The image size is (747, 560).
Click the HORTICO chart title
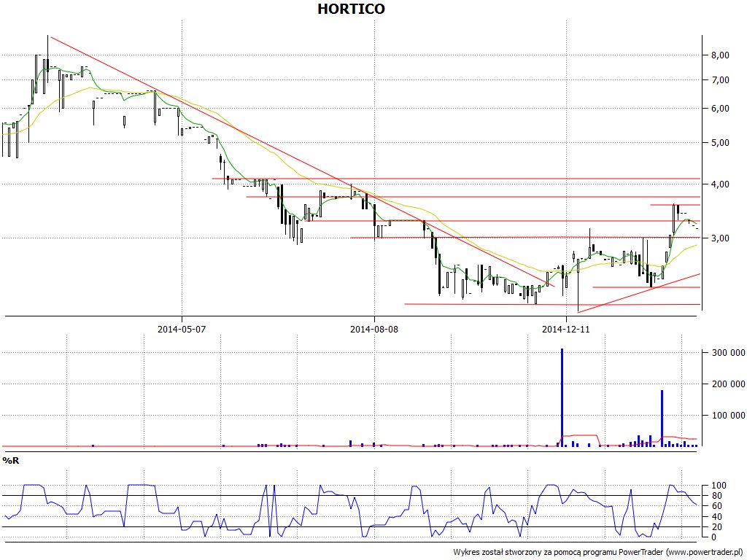351,9
